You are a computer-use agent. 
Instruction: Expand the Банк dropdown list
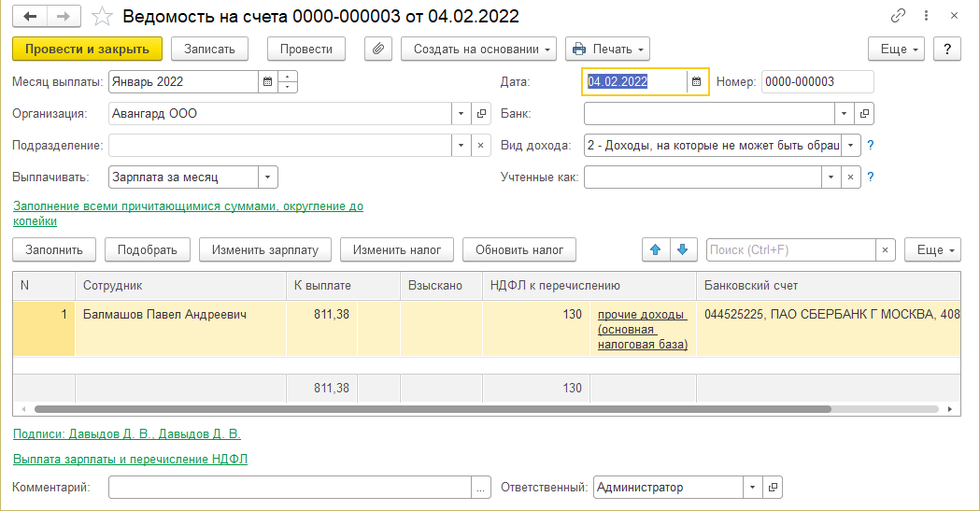coord(845,114)
